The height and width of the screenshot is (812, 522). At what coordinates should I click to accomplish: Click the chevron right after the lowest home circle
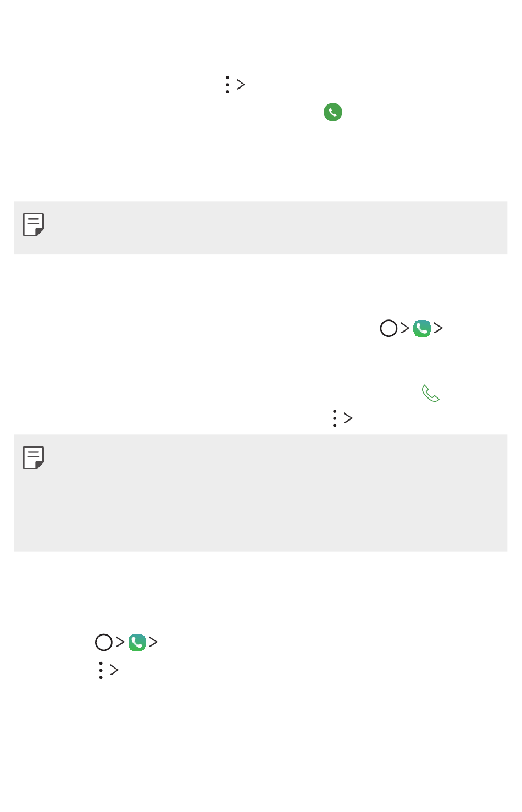(x=120, y=642)
